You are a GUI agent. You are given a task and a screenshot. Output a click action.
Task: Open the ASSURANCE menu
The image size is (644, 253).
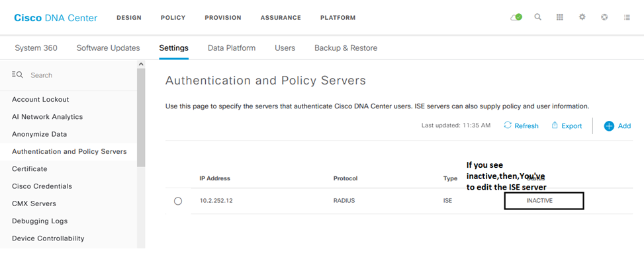tap(281, 18)
